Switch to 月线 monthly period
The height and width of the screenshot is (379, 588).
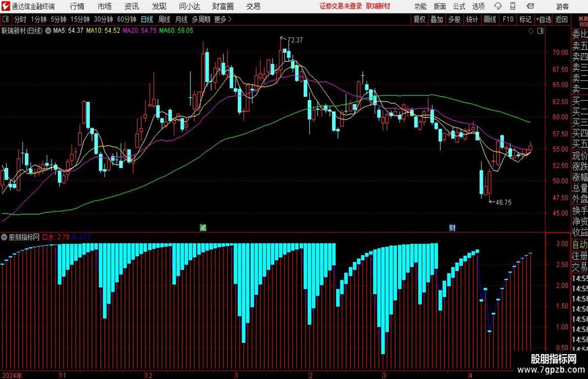(x=181, y=19)
